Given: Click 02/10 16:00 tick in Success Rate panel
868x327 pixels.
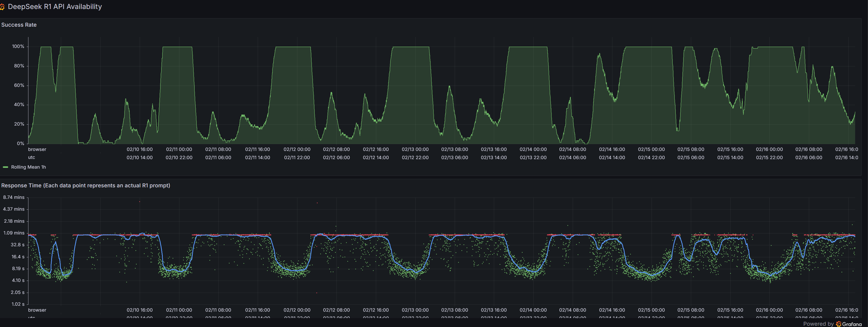Looking at the screenshot, I should coord(139,149).
